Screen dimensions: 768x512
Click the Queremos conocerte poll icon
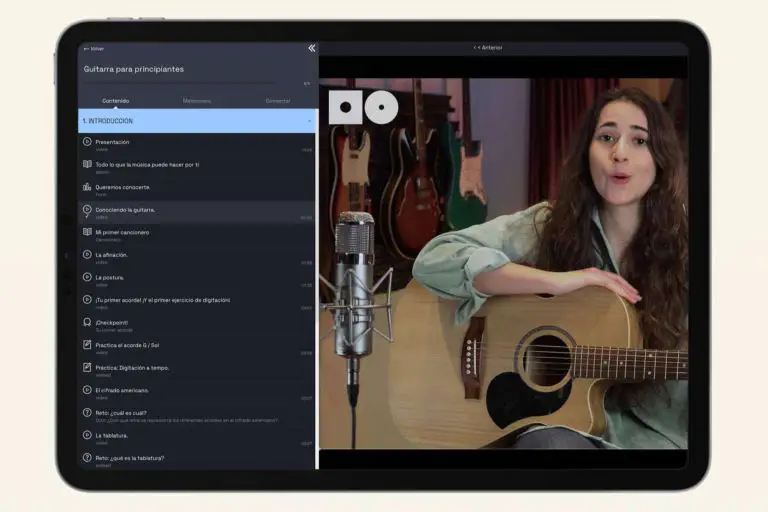pos(87,188)
